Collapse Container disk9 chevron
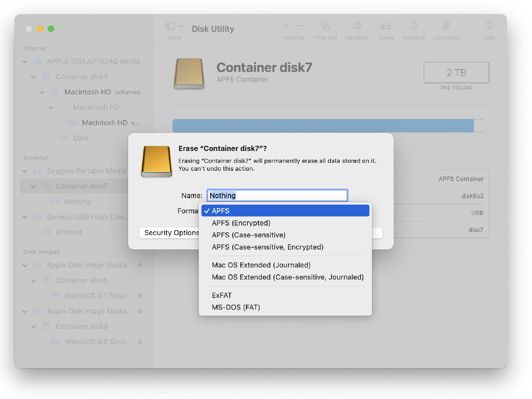This screenshot has height=399, width=532. [33, 327]
